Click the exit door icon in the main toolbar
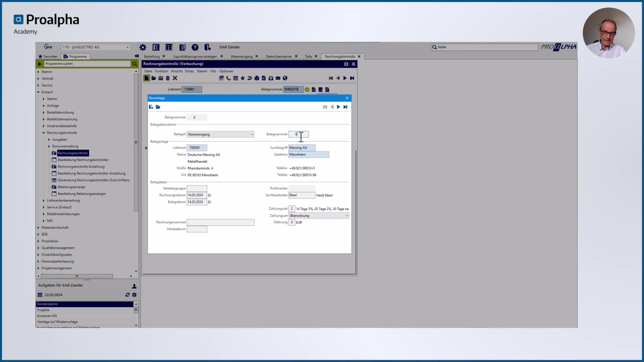 (207, 47)
